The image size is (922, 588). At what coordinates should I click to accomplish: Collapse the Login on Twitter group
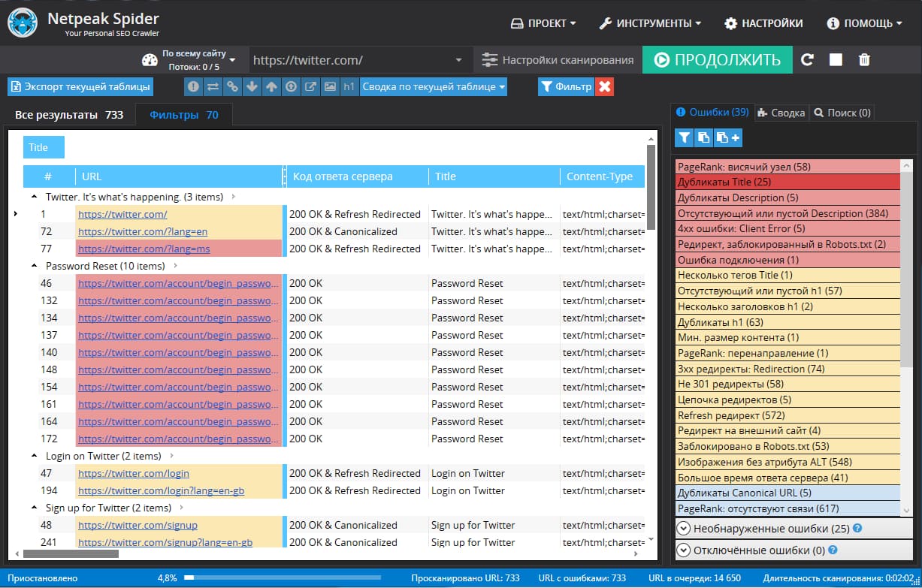click(x=35, y=456)
